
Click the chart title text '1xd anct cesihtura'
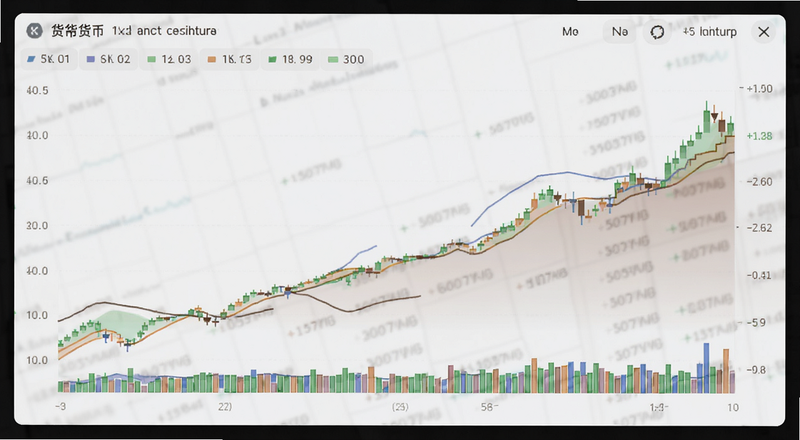tap(164, 31)
